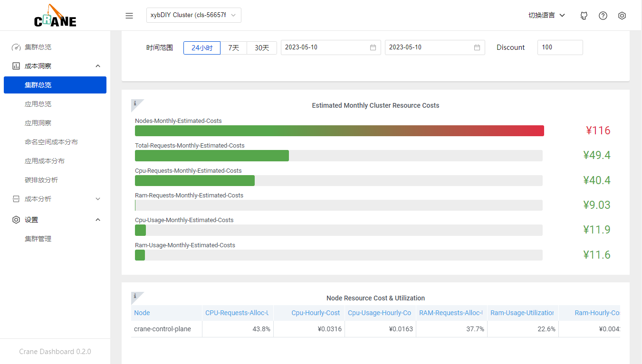Open the xybDIY Cluster dropdown
642x364 pixels.
(194, 15)
